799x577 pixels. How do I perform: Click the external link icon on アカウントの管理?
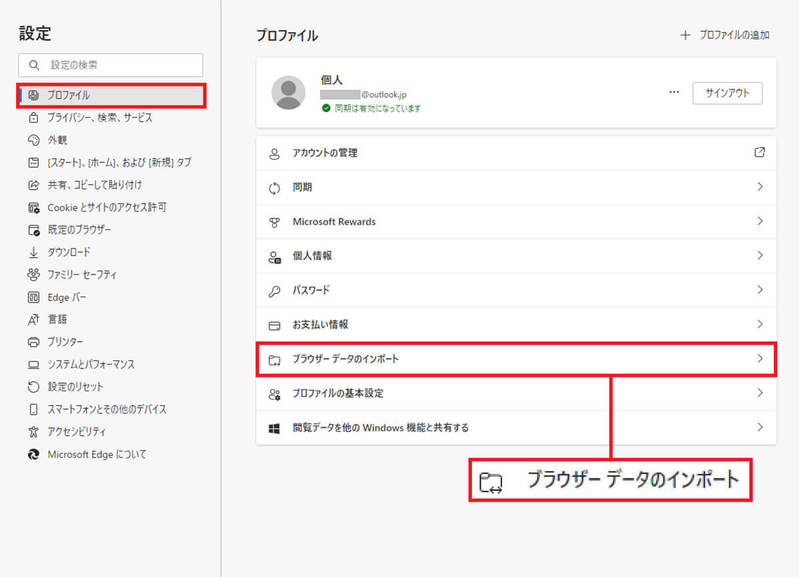coord(760,152)
